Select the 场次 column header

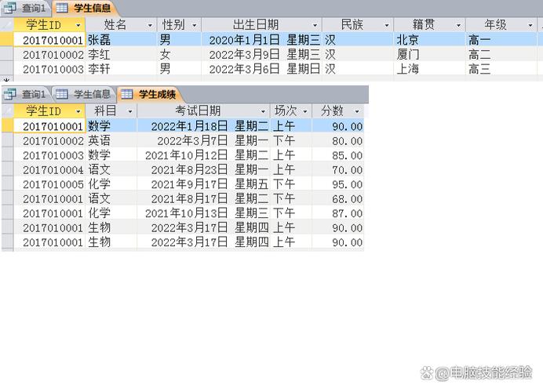[291, 111]
